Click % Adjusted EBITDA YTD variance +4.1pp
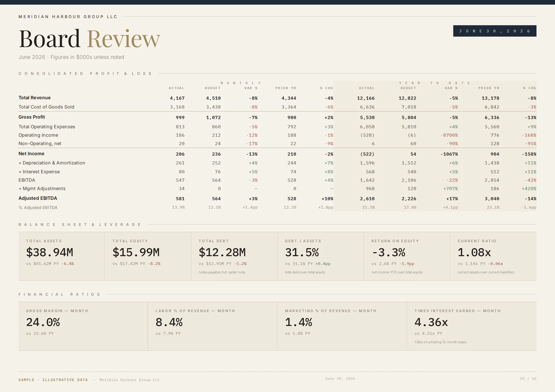The width and height of the screenshot is (555, 392). pos(450,207)
